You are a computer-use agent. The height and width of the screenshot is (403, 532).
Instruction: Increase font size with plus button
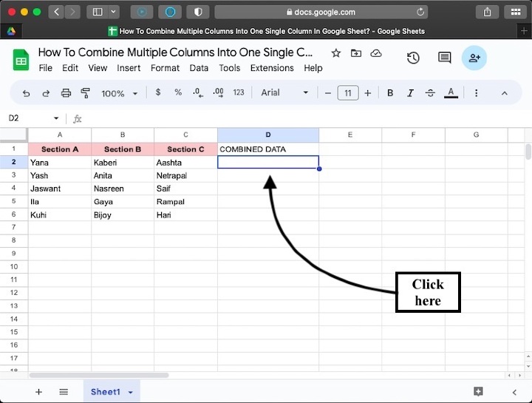pyautogui.click(x=367, y=93)
